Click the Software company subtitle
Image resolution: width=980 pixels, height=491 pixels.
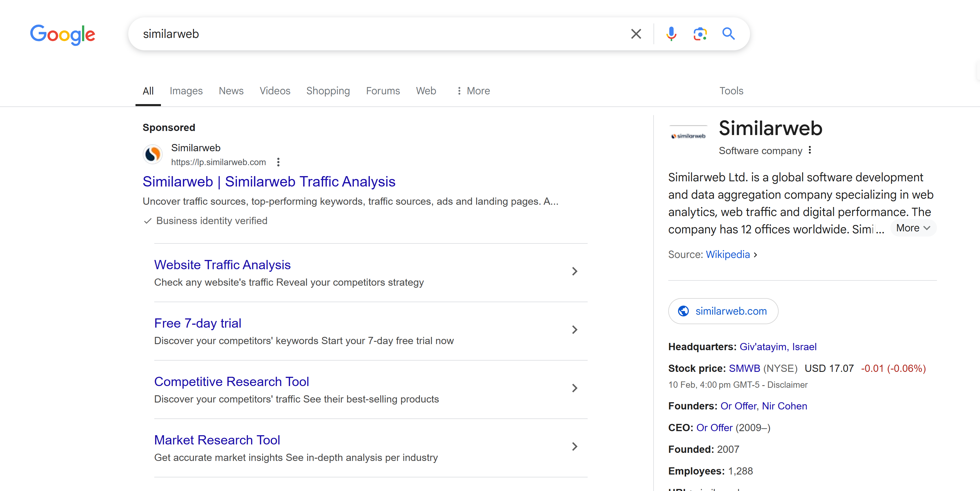click(x=760, y=151)
